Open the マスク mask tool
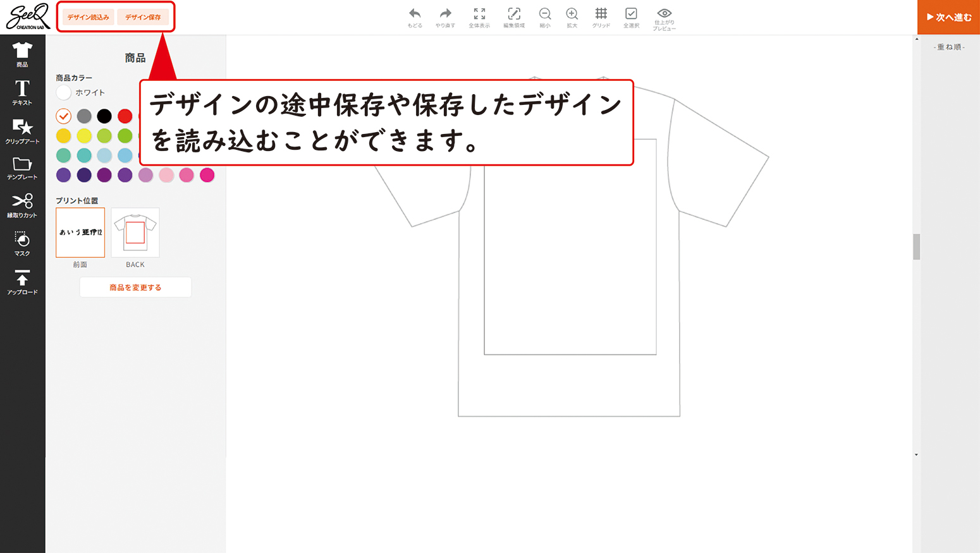The width and height of the screenshot is (980, 553). 22,244
